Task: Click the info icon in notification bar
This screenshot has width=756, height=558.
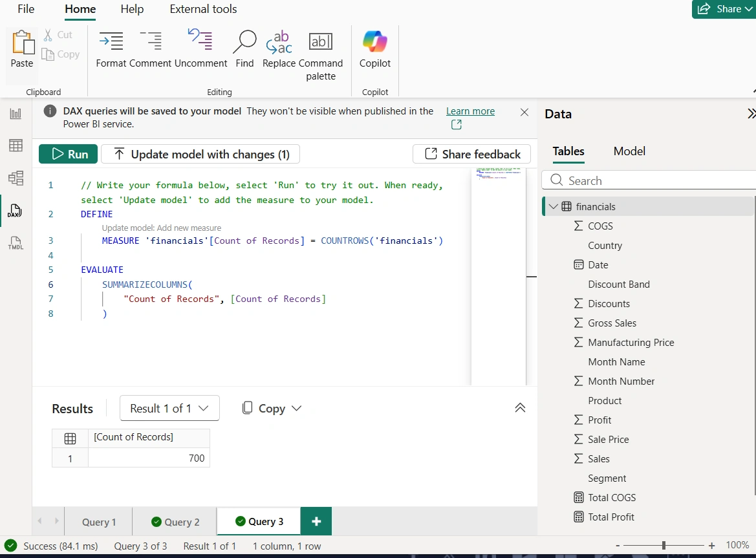Action: pos(50,111)
